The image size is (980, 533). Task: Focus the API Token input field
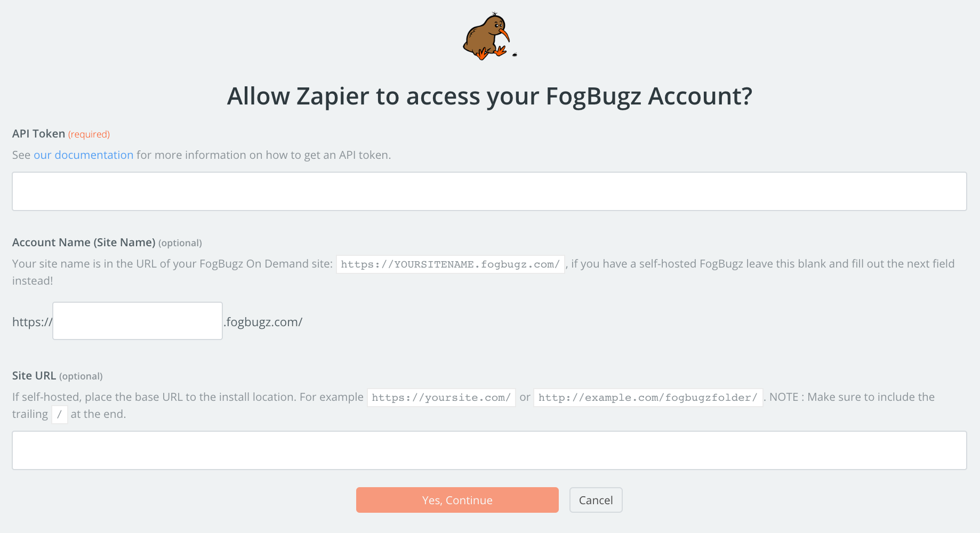(489, 191)
